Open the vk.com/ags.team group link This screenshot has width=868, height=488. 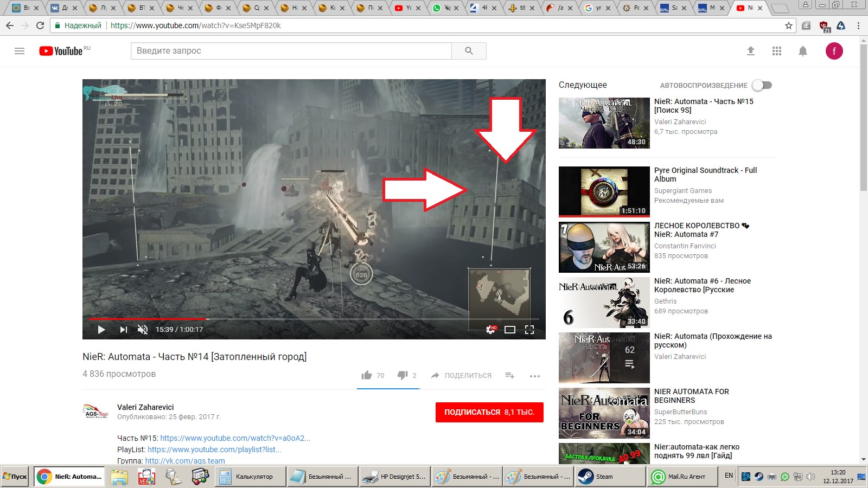[x=185, y=461]
